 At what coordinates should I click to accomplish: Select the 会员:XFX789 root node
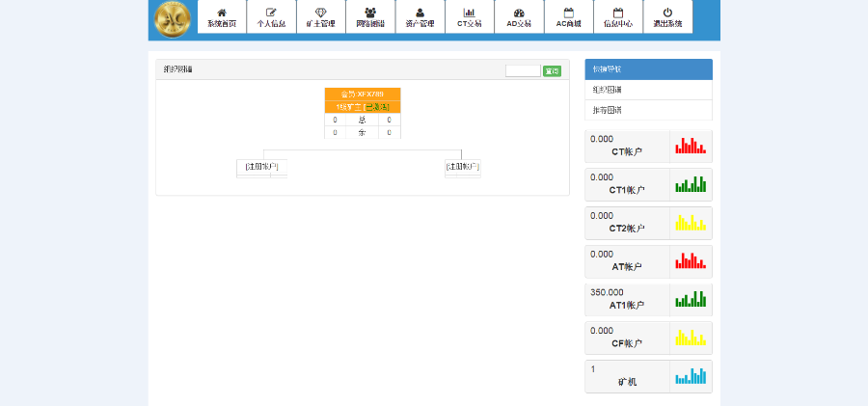coord(363,95)
